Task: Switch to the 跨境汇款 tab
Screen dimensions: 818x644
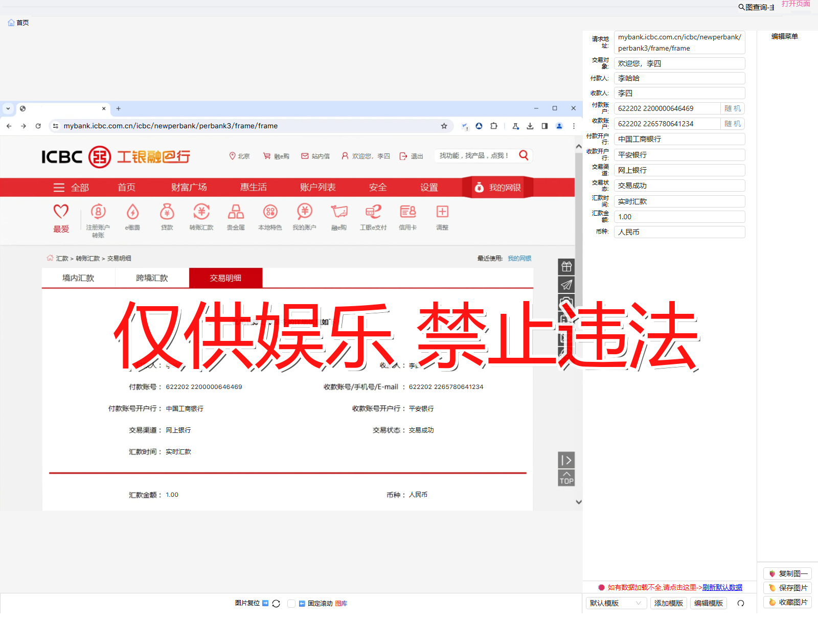Action: point(151,278)
